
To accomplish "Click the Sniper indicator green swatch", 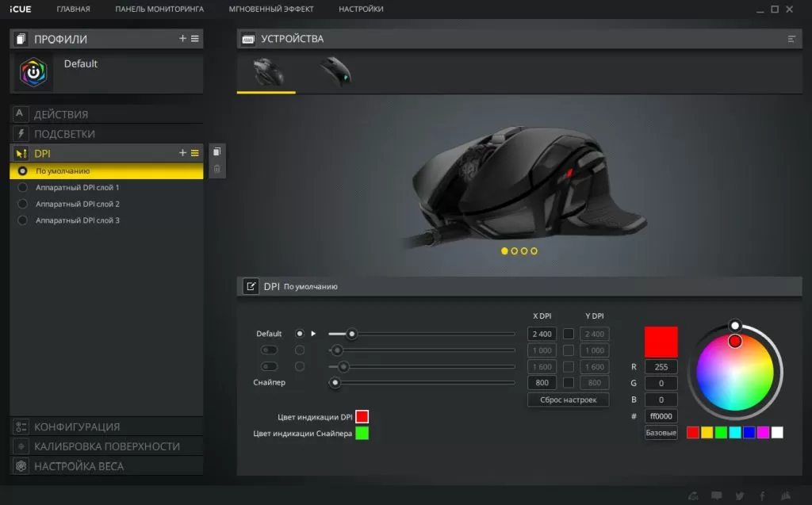I will [362, 433].
